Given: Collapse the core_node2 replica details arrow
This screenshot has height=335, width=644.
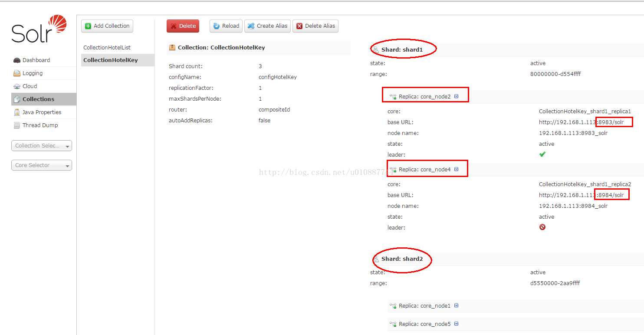Looking at the screenshot, I should pos(456,96).
